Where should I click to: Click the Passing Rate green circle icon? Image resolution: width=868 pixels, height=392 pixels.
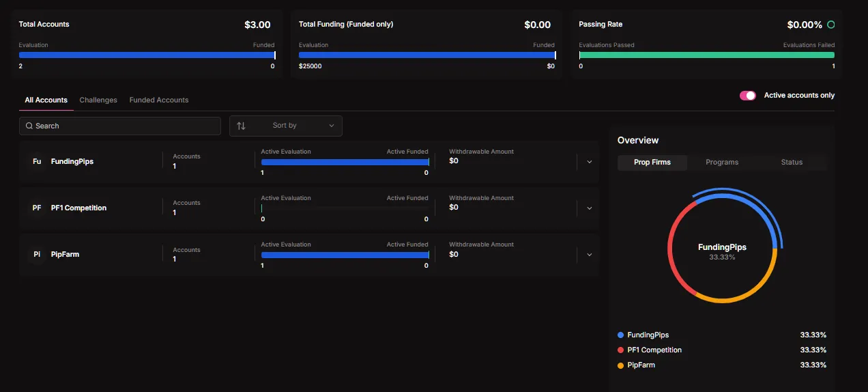click(830, 25)
